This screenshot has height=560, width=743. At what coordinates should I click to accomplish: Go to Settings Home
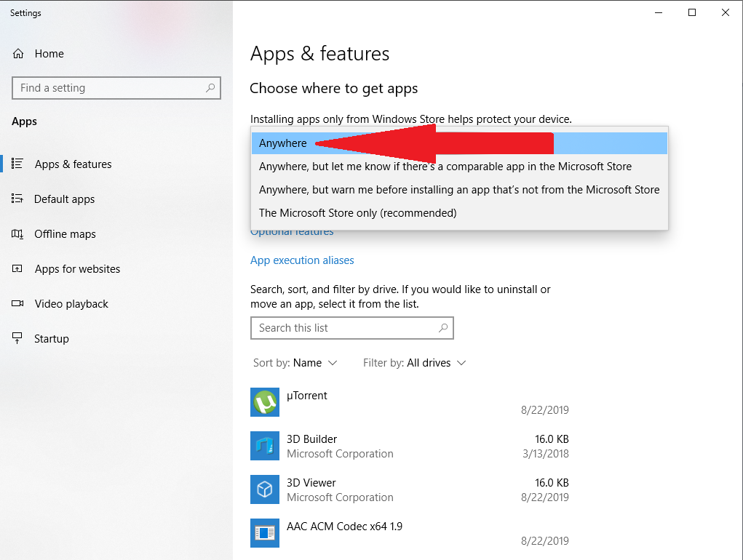(x=116, y=54)
